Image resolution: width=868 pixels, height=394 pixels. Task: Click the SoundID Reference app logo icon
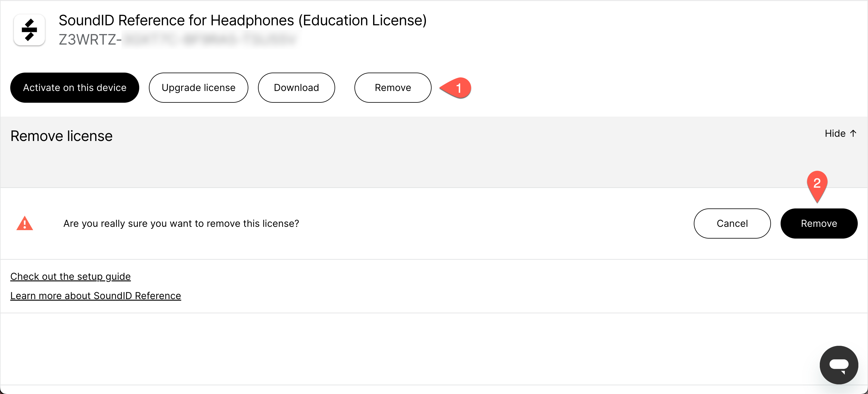[29, 30]
